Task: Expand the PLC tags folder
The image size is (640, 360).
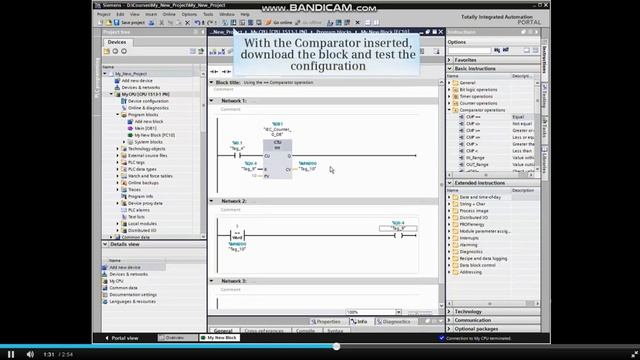Action: coord(118,162)
